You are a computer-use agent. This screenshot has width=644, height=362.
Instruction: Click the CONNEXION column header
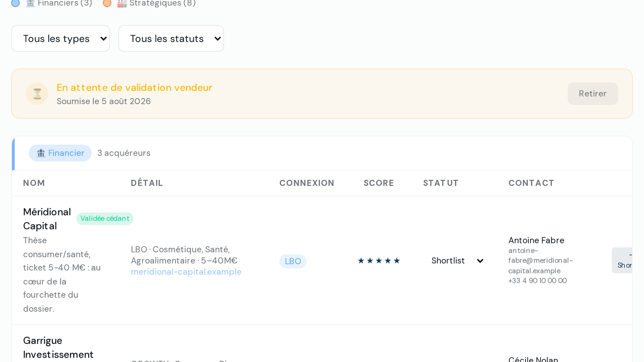click(307, 183)
